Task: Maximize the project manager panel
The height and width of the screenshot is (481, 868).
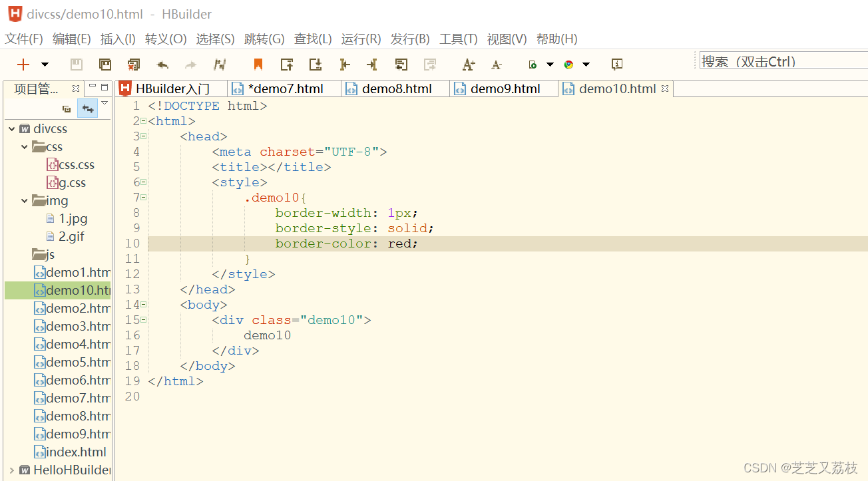Action: pyautogui.click(x=105, y=86)
